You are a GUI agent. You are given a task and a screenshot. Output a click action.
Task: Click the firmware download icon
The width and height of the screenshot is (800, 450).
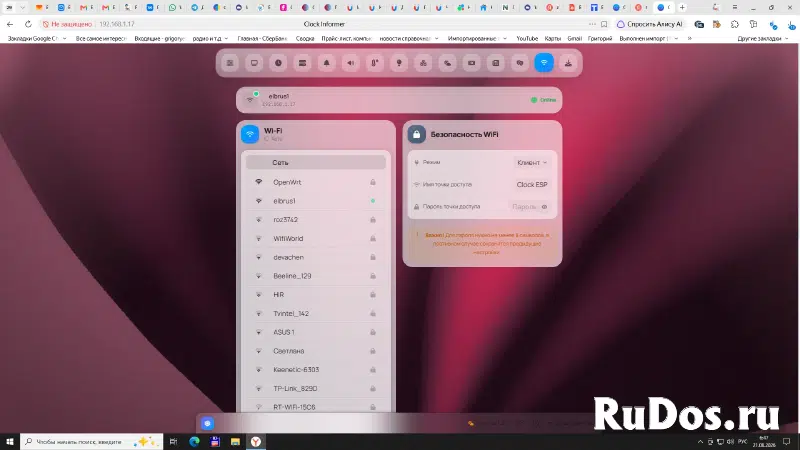pos(568,63)
